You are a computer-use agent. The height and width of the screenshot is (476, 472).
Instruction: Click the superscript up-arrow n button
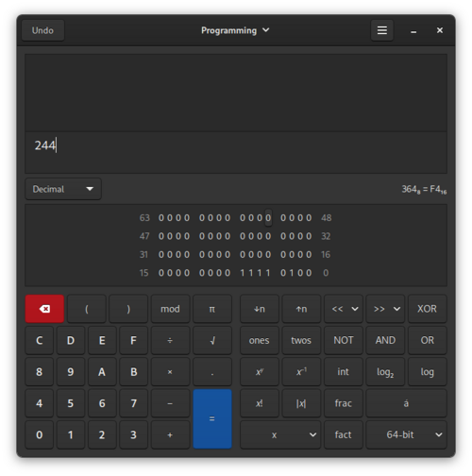[x=301, y=309]
